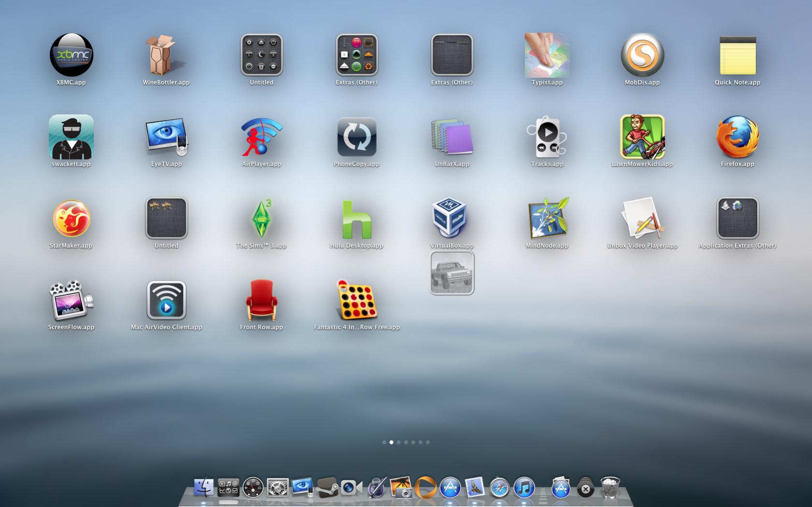Launch swackett.app weather app
The image size is (812, 507).
pos(71,137)
